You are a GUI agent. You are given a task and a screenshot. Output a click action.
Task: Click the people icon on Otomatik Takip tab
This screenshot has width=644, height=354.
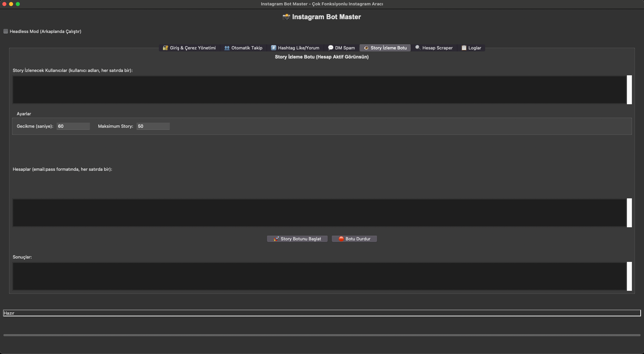227,48
